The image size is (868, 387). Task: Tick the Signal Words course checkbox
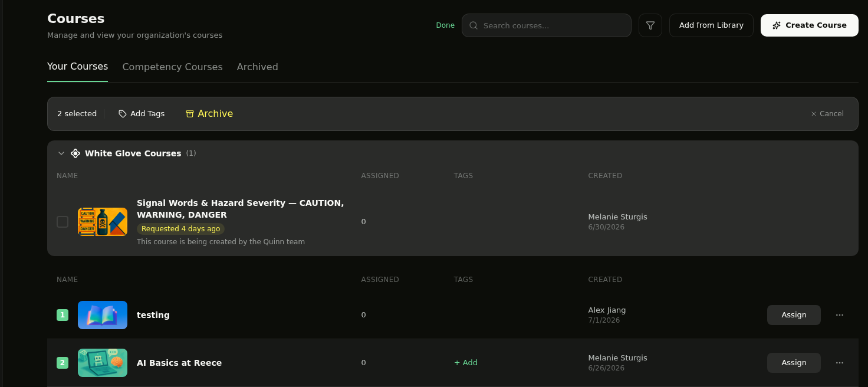[63, 222]
